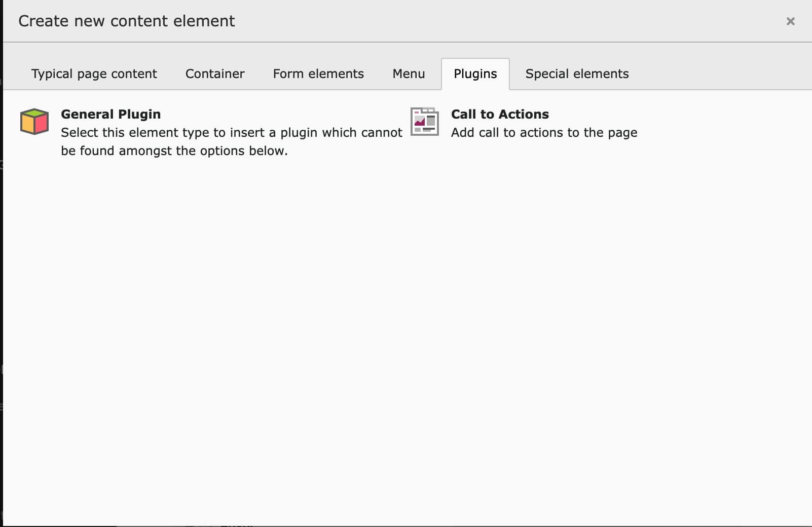Click the General Plugin cube icon

pyautogui.click(x=34, y=122)
